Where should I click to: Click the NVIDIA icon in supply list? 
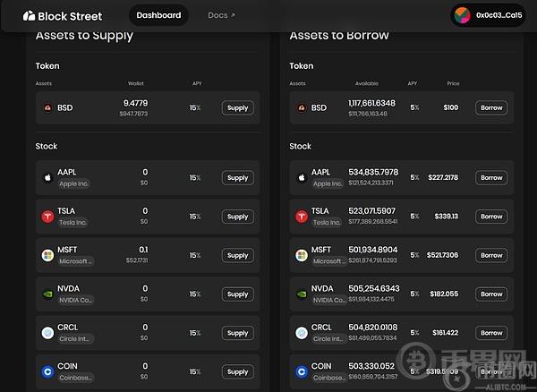tap(47, 294)
